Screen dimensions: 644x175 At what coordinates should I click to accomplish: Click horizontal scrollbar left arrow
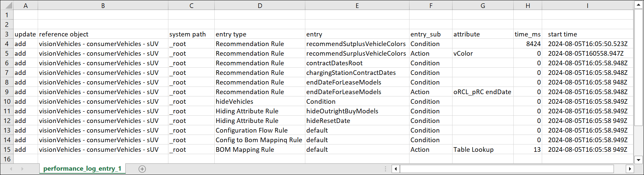click(396, 169)
